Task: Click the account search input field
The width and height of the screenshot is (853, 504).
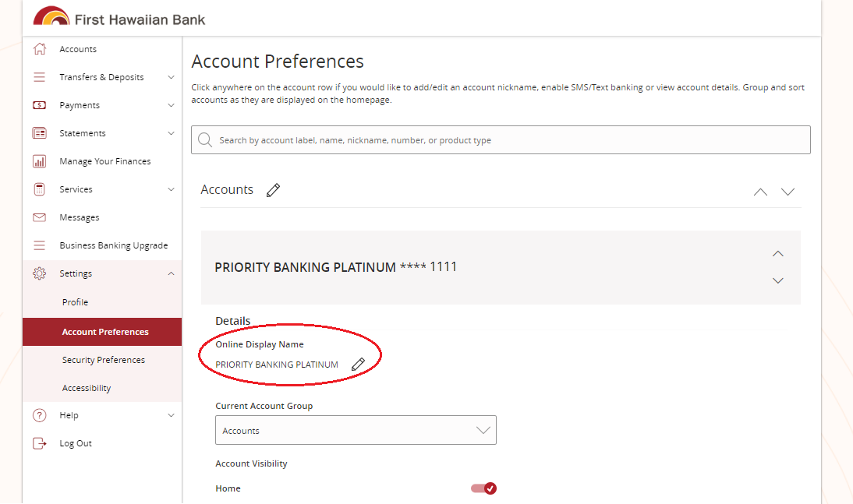Action: point(501,140)
